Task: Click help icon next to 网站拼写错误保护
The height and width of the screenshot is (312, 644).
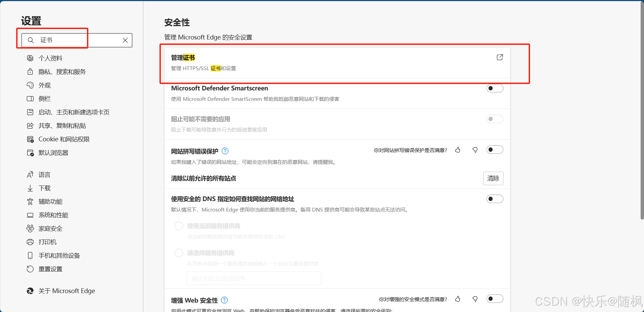Action: 225,151
